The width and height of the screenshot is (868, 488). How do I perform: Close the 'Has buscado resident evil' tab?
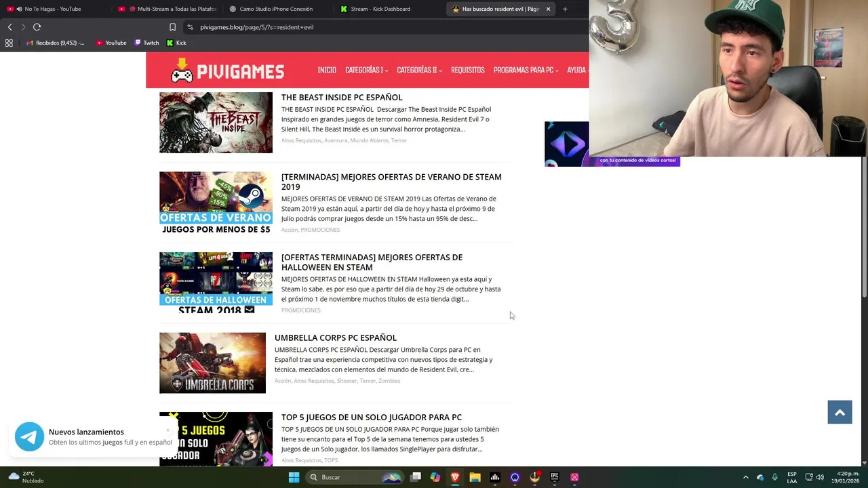(548, 9)
